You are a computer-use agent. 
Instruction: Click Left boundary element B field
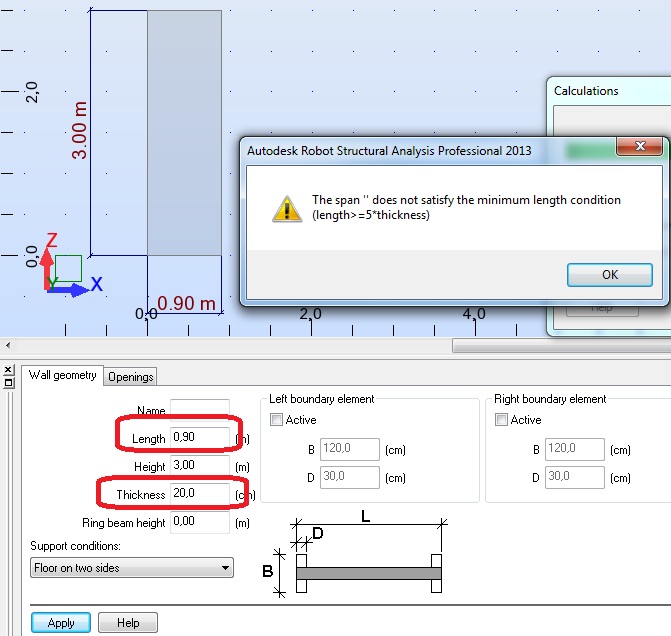click(350, 449)
